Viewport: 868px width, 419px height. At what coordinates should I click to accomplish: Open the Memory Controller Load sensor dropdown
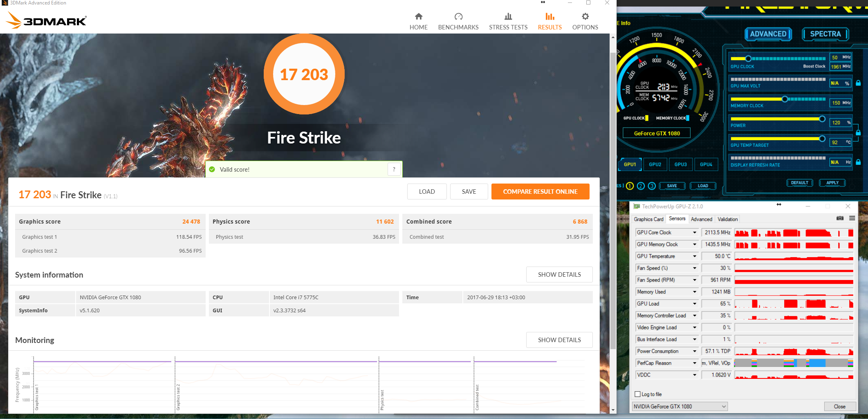pos(694,316)
